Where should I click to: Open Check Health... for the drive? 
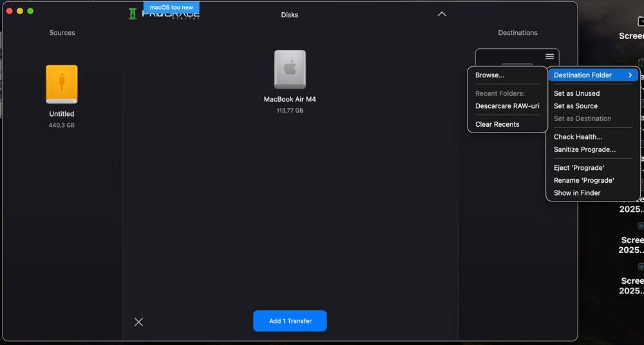pos(578,137)
